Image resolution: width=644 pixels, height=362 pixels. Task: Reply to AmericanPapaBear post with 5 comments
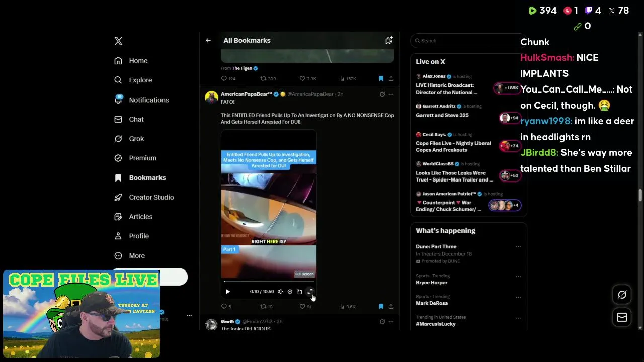coord(226,306)
